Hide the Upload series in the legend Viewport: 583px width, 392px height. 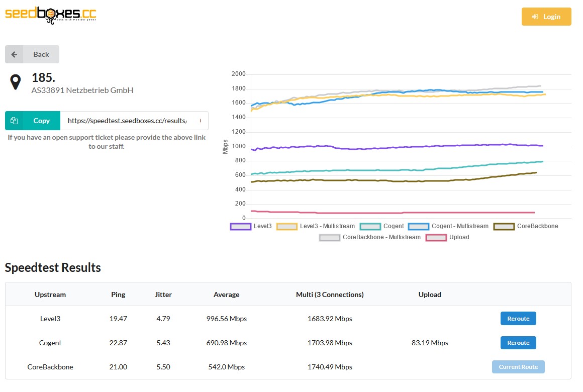448,237
